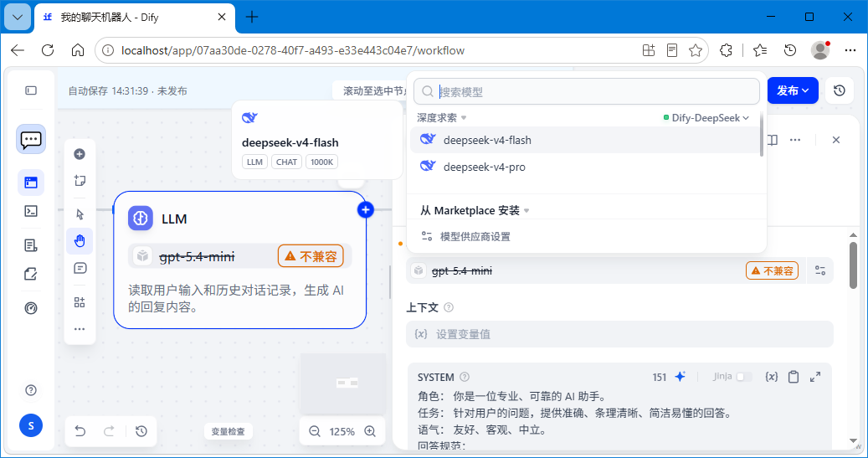Viewport: 868px width, 458px height.
Task: Select deepseek-v4-flash model
Action: tap(585, 140)
